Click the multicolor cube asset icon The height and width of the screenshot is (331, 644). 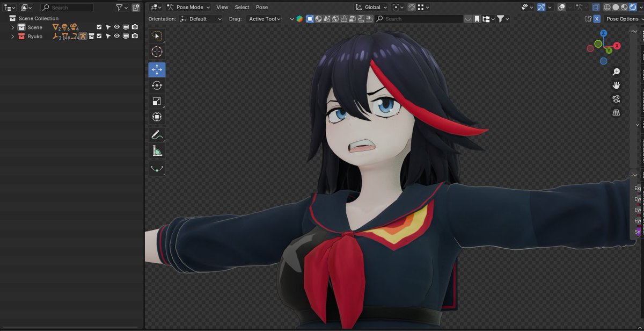point(299,19)
